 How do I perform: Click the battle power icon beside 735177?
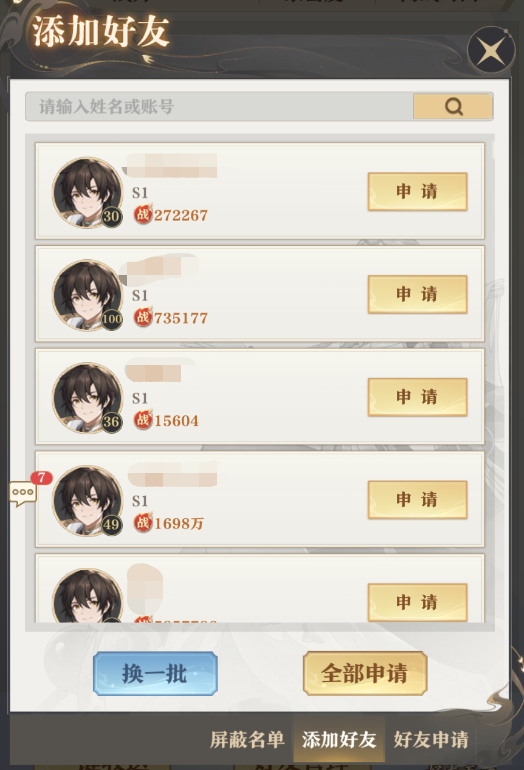[x=143, y=317]
